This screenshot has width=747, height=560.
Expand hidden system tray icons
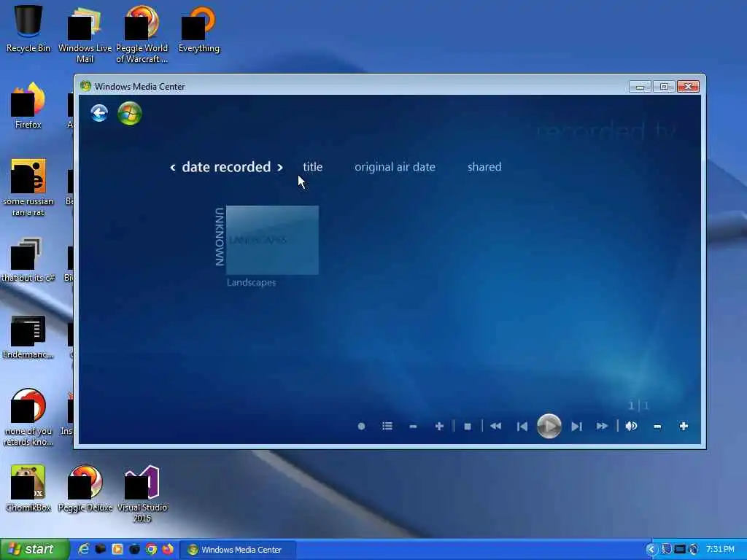(651, 550)
